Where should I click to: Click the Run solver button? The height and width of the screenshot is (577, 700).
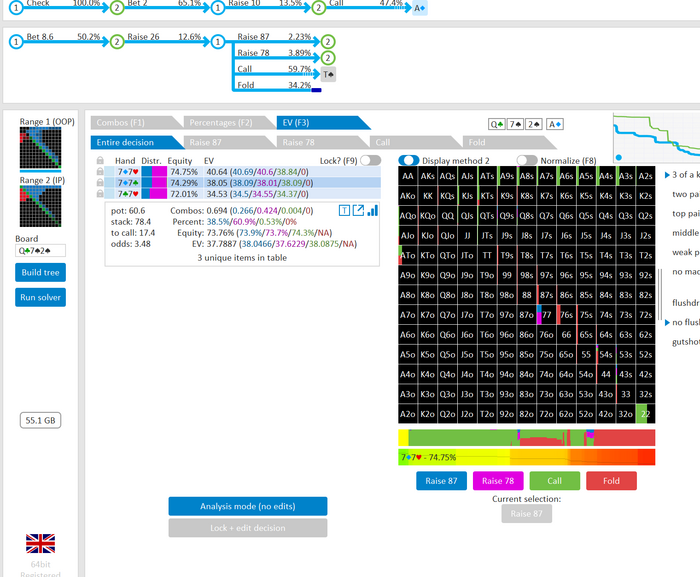click(x=40, y=297)
